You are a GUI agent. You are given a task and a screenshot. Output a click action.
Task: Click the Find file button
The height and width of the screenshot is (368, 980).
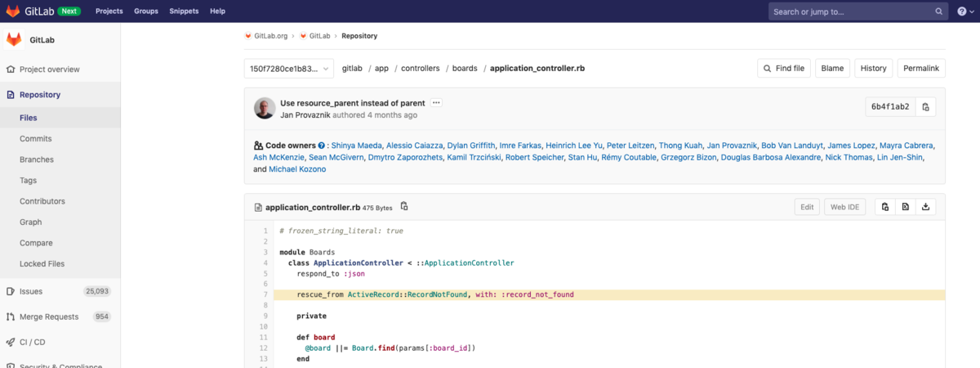point(784,69)
